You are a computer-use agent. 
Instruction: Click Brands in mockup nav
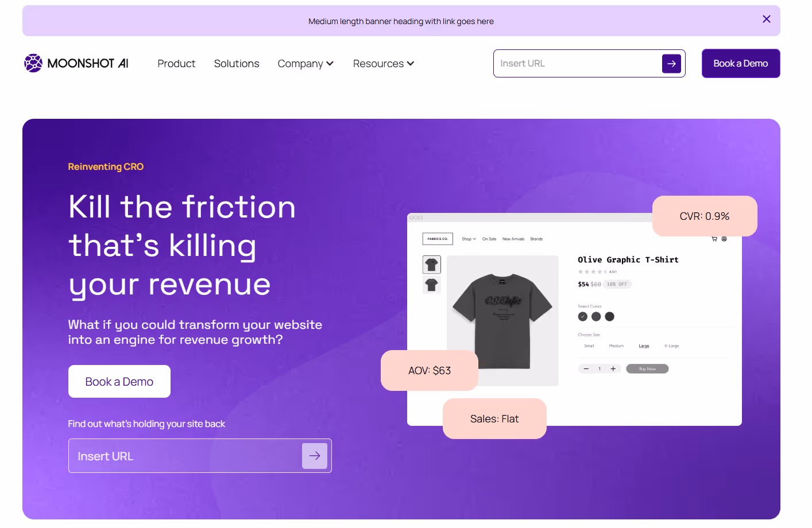[x=536, y=239]
